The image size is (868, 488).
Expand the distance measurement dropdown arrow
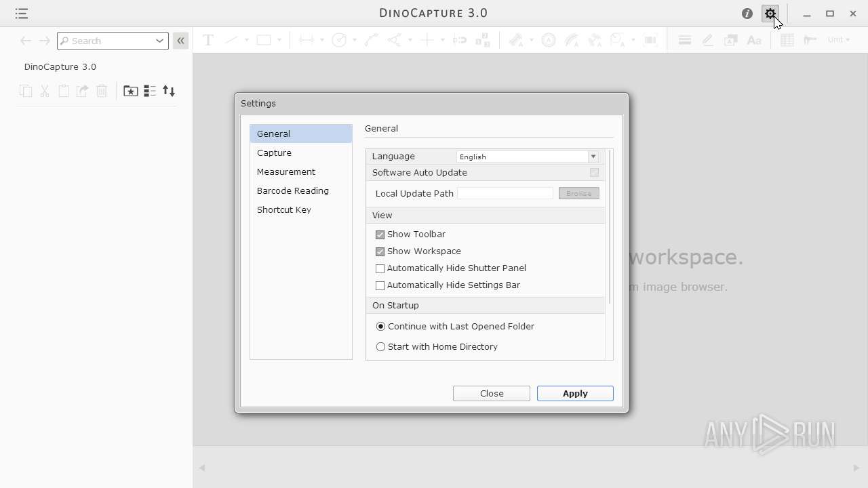pyautogui.click(x=321, y=40)
